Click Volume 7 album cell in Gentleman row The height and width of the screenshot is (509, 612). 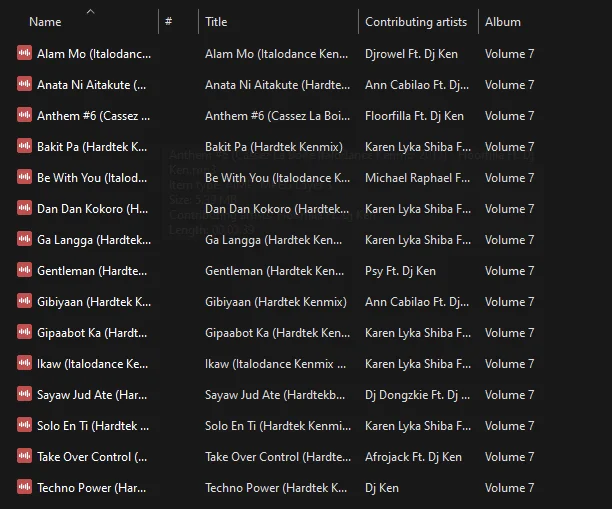(x=509, y=271)
